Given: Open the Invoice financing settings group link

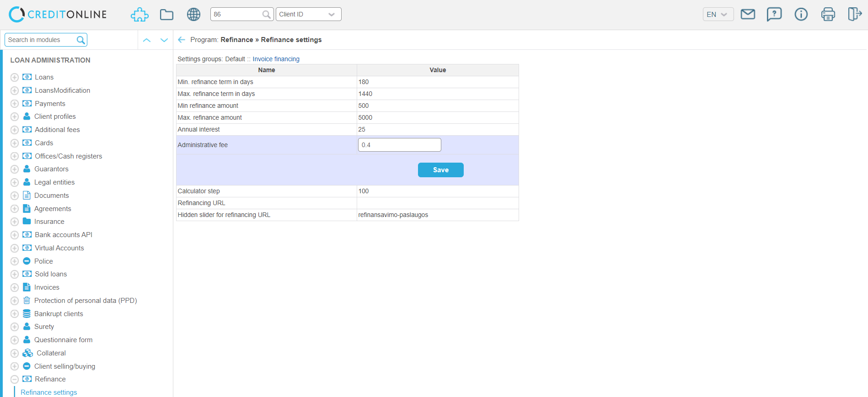Looking at the screenshot, I should [276, 59].
